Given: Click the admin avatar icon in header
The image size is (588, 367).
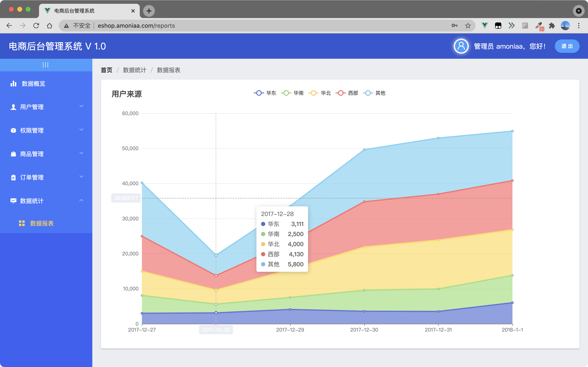Looking at the screenshot, I should 461,46.
